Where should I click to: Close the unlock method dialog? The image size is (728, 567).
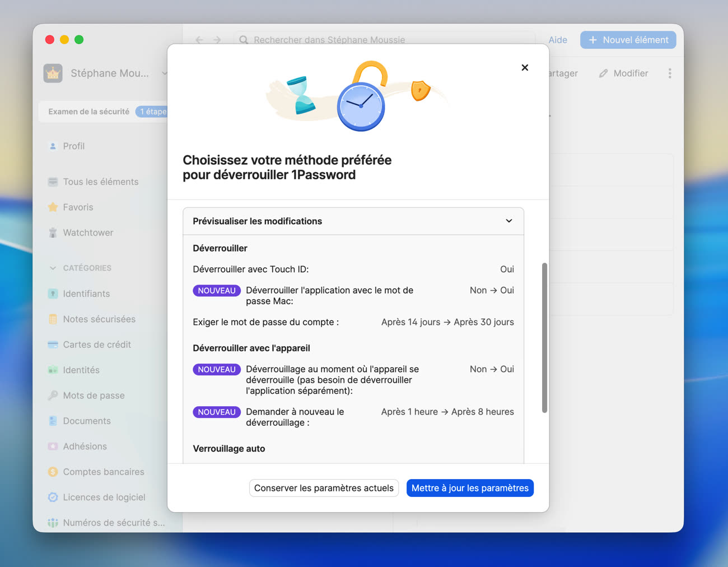pos(525,68)
